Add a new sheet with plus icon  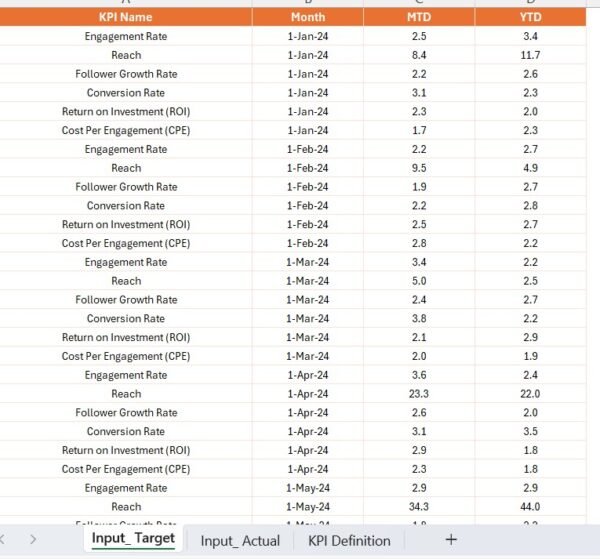pyautogui.click(x=451, y=539)
